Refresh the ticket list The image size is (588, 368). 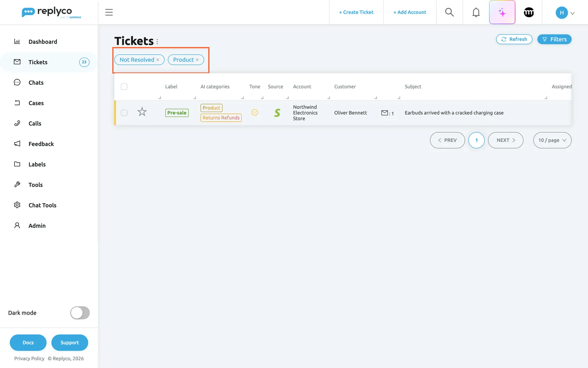pos(514,39)
